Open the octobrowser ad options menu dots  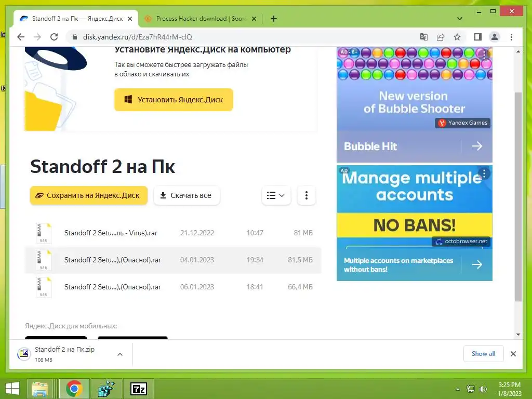click(x=484, y=174)
